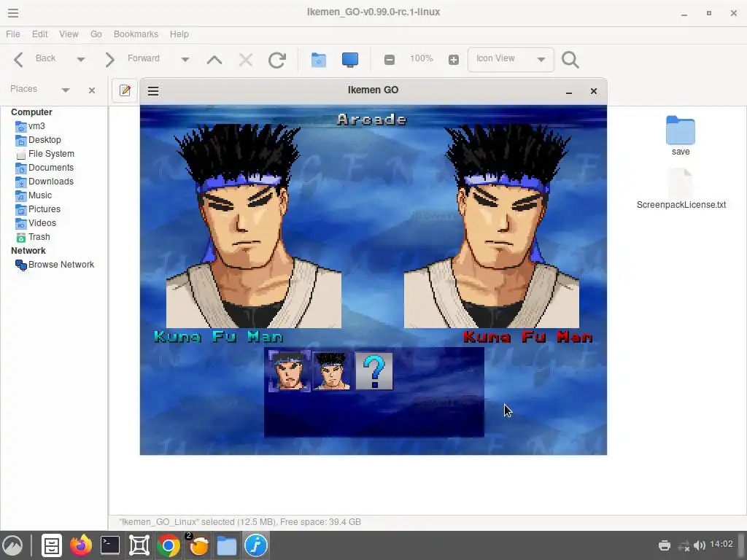747x560 pixels.
Task: Select Trash in the sidebar
Action: point(32,237)
